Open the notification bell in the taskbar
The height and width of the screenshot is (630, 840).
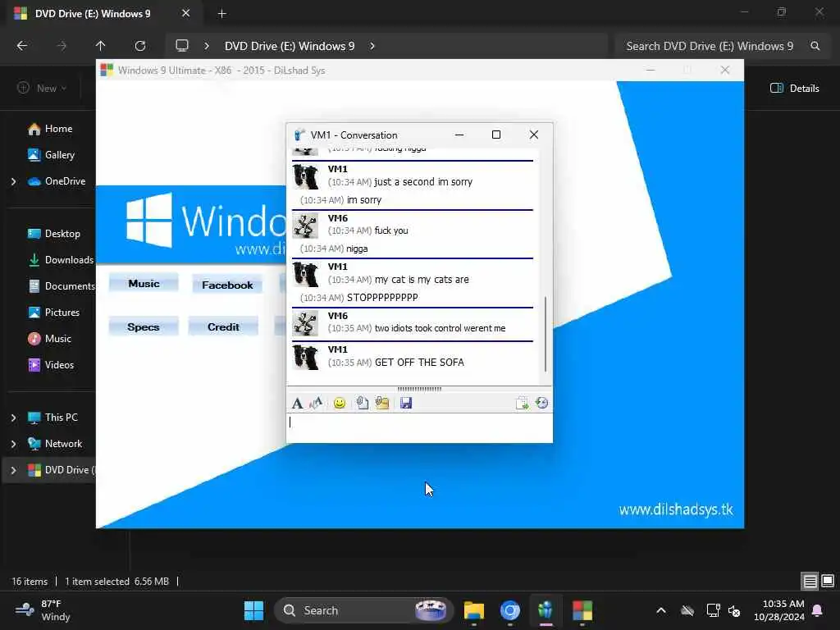pyautogui.click(x=818, y=610)
